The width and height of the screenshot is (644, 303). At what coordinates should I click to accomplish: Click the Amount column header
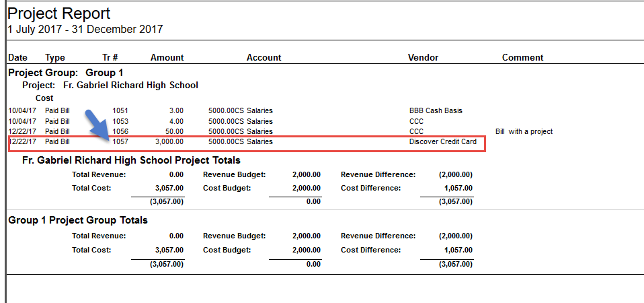click(167, 57)
